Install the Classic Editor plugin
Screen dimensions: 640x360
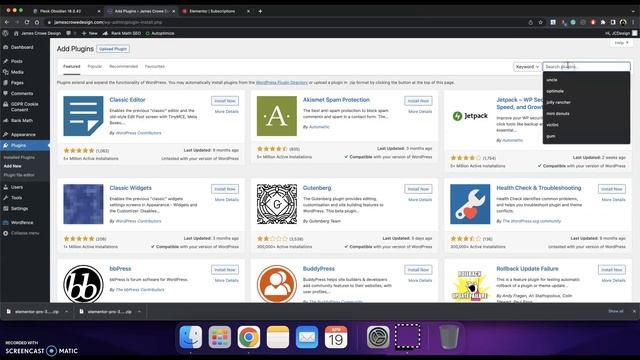click(225, 101)
